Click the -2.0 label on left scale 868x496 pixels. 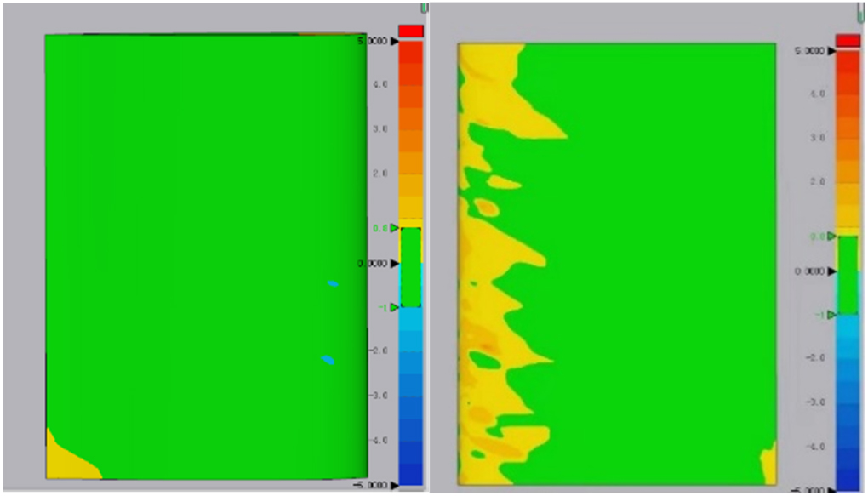378,351
